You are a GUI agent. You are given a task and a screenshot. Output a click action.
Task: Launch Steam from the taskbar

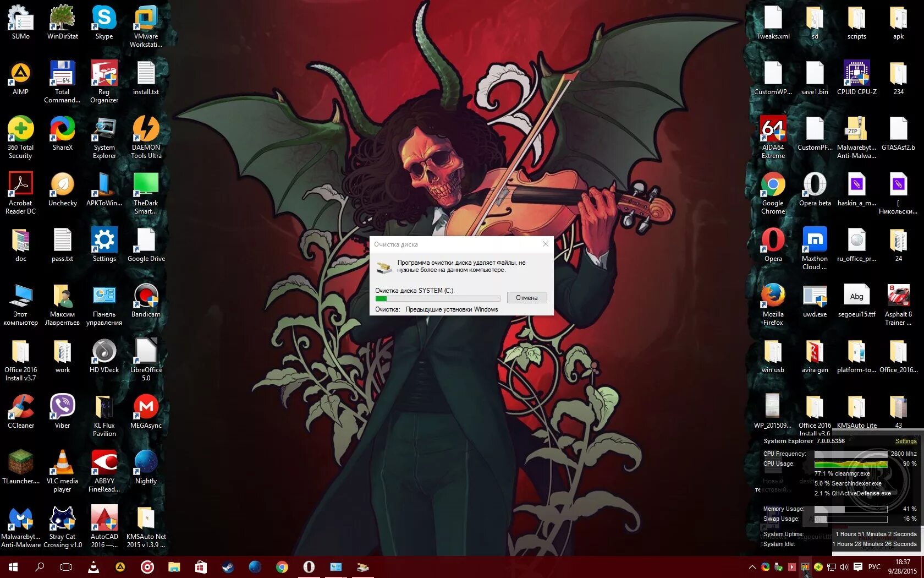click(x=228, y=567)
